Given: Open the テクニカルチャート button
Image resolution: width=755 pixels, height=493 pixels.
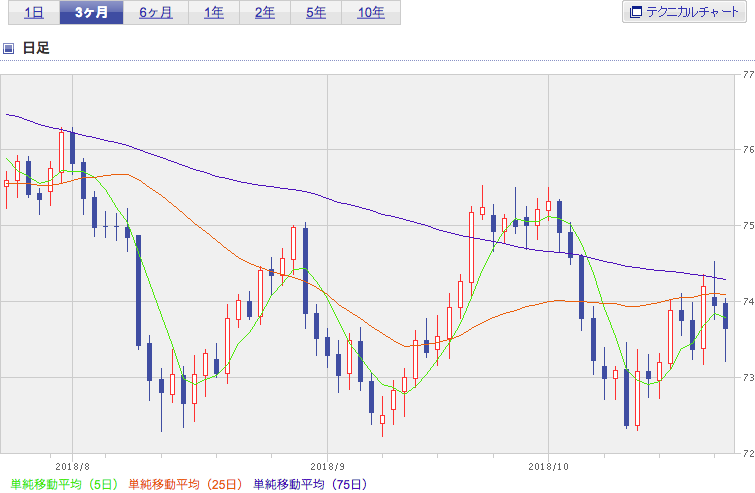Looking at the screenshot, I should pos(684,12).
